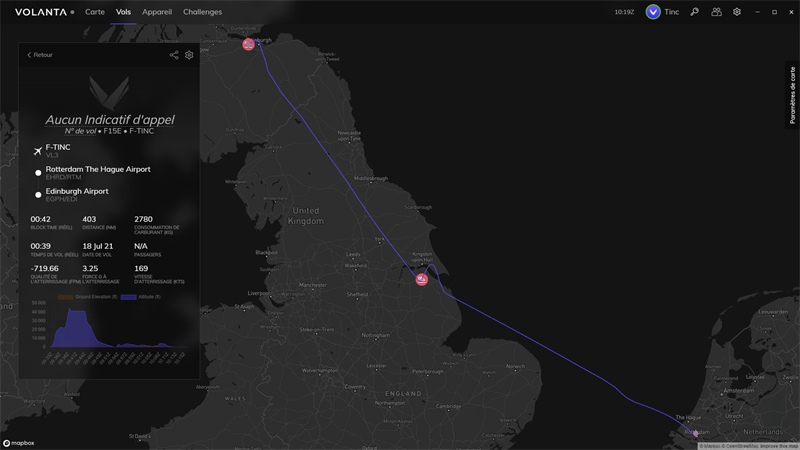Open the Challenges tab
This screenshot has height=450, width=800.
(203, 12)
